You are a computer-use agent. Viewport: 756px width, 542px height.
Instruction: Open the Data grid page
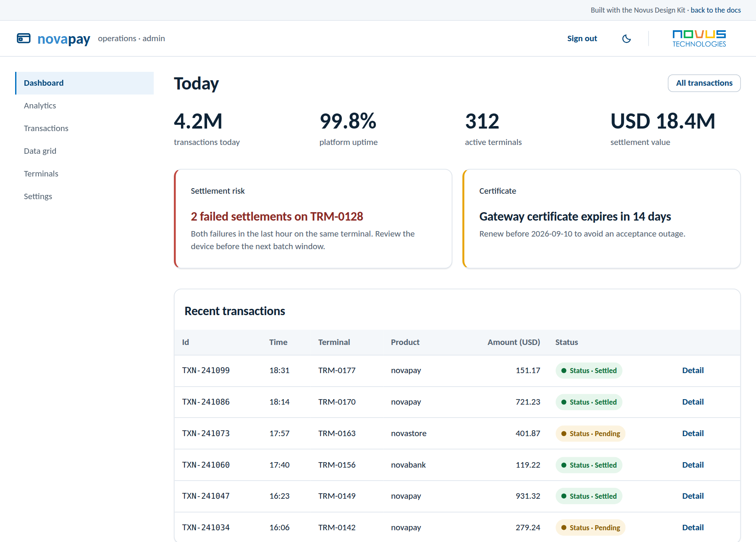(84, 151)
